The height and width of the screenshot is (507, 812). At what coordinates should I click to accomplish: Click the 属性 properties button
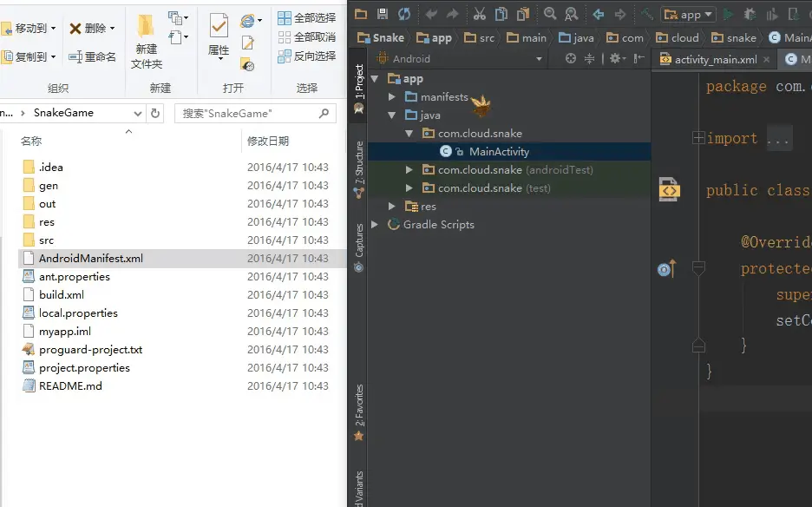coord(219,37)
